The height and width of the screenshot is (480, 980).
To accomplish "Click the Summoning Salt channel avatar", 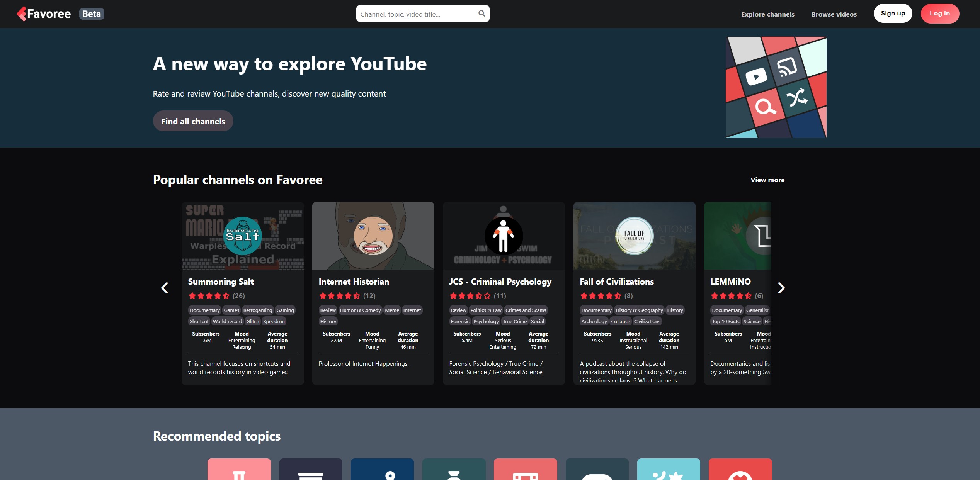I will coord(243,236).
